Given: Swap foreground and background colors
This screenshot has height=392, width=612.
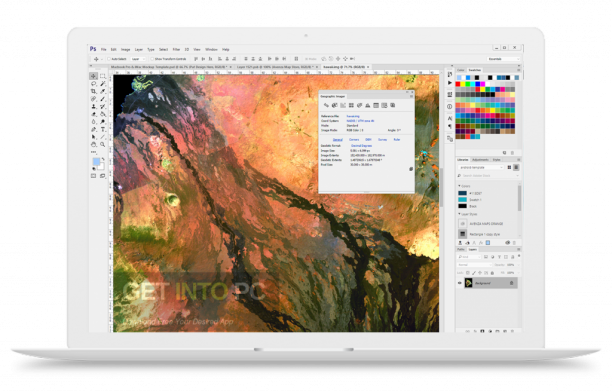Looking at the screenshot, I should tap(103, 159).
